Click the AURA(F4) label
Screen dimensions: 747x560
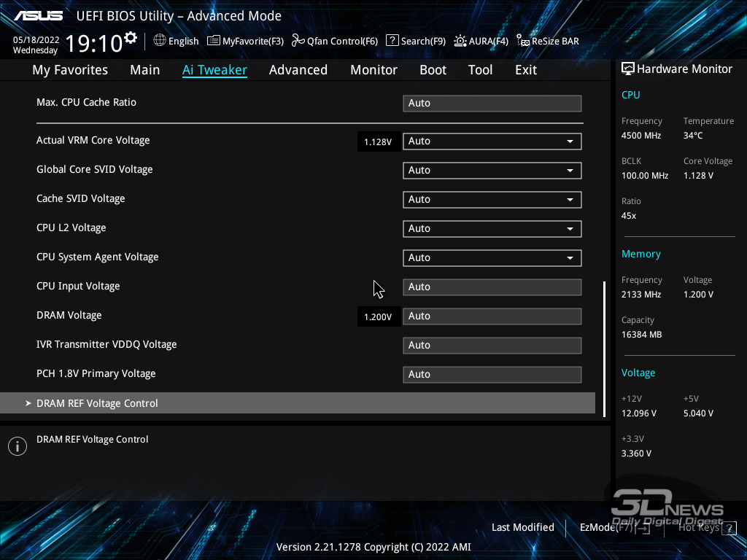(488, 41)
